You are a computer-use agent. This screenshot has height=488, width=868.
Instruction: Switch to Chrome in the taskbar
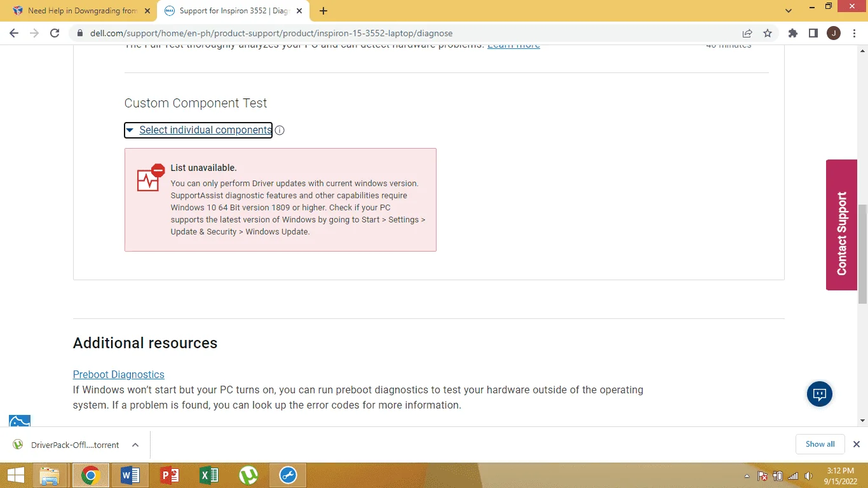click(x=90, y=475)
